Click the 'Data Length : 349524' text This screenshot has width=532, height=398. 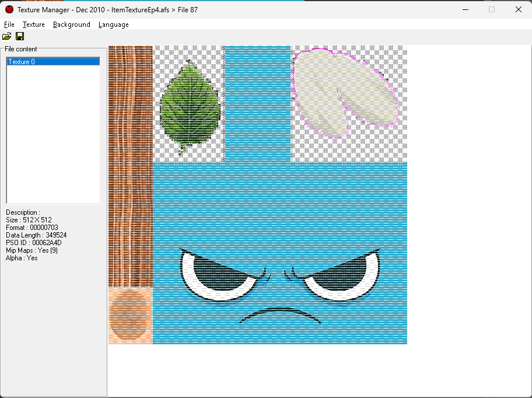[x=36, y=235]
